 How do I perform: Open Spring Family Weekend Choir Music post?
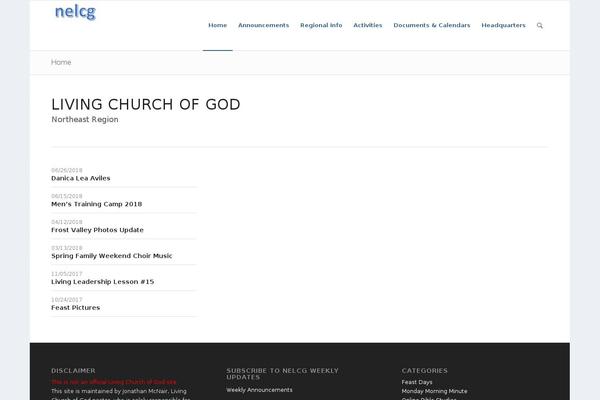coord(111,256)
